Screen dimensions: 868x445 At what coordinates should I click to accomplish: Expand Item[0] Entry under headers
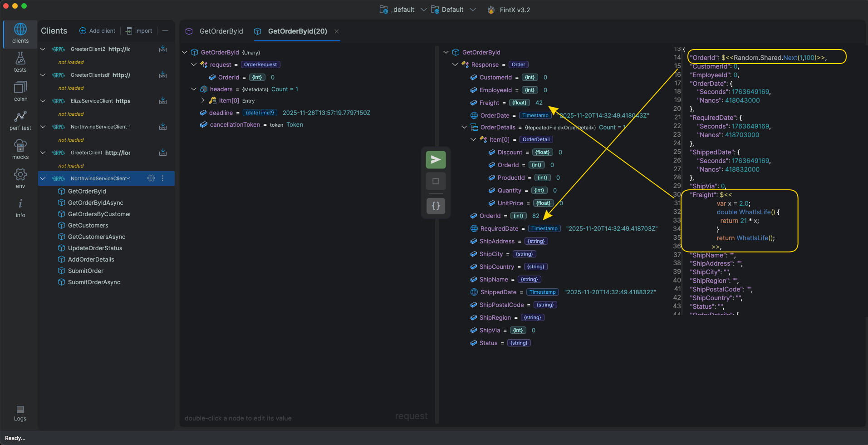tap(203, 101)
